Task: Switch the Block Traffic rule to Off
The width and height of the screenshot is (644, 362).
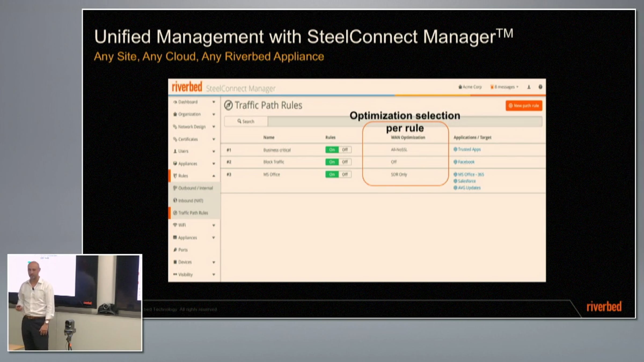Action: [345, 162]
